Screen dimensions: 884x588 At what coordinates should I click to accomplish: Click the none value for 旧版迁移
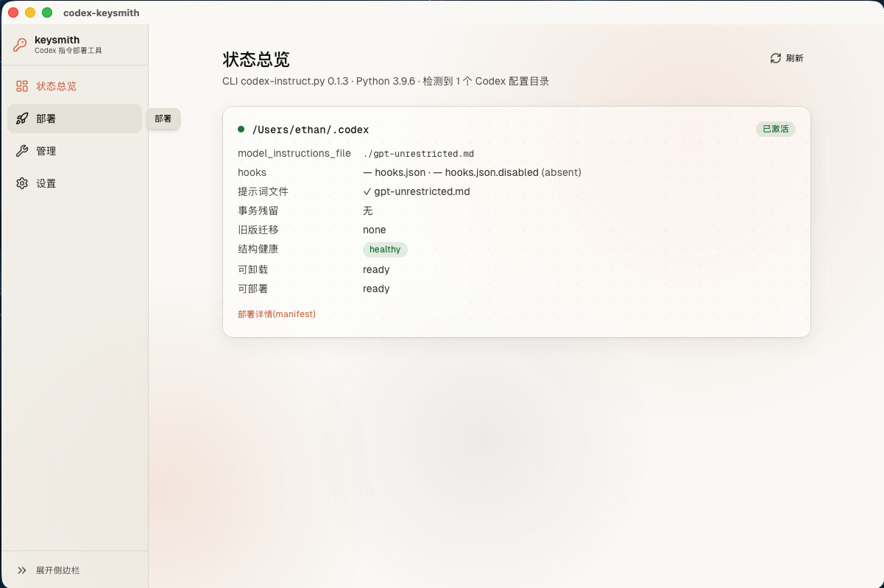[x=375, y=230]
